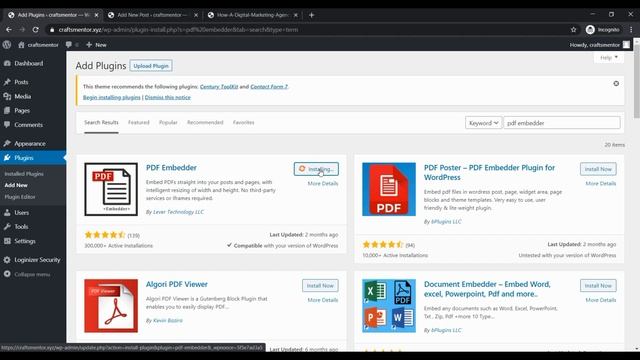Open the PDF Embedder plugin title
The image size is (640, 360).
point(171,168)
